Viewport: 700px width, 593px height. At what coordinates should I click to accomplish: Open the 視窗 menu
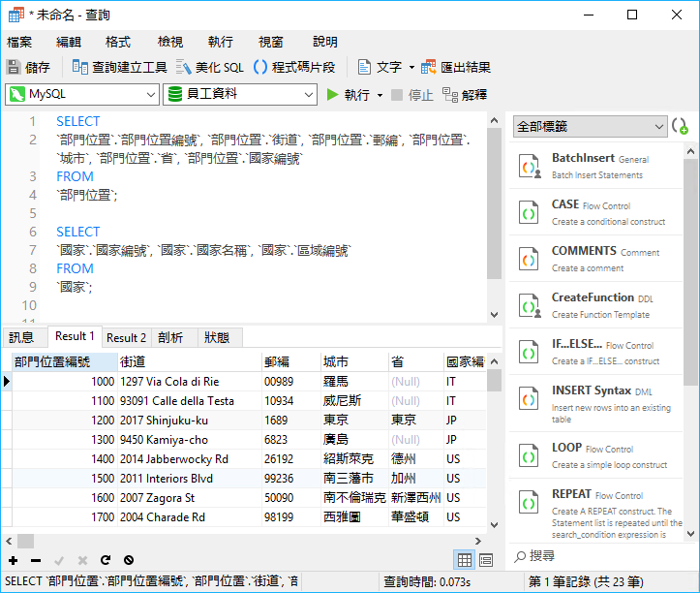click(271, 42)
